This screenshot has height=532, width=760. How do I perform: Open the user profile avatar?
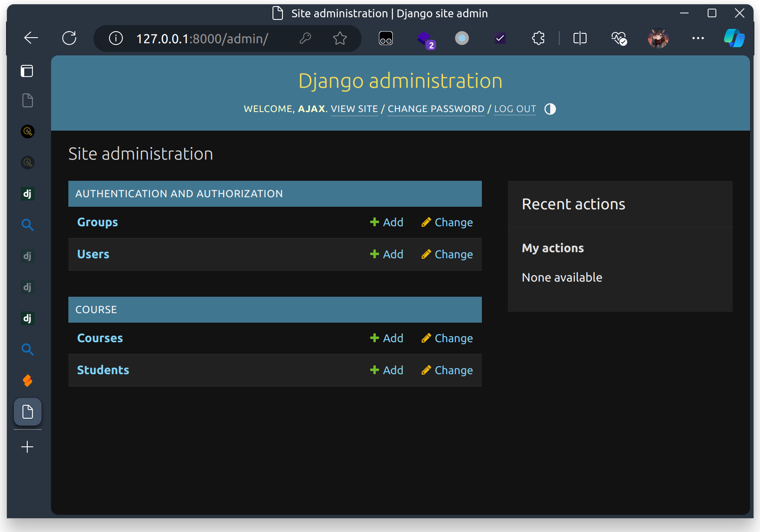(658, 38)
